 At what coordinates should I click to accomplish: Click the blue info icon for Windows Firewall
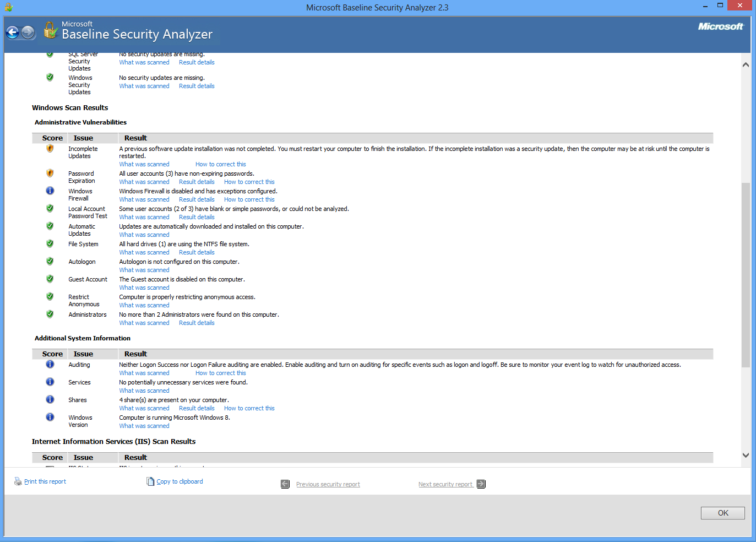[x=50, y=191]
